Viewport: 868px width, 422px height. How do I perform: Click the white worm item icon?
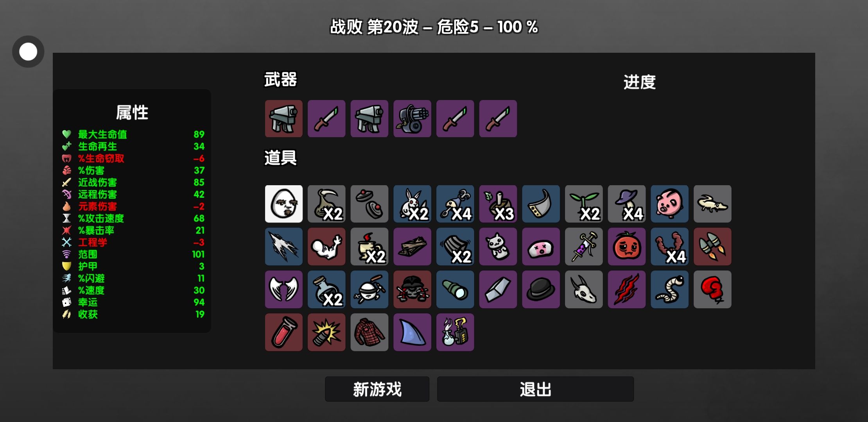point(669,290)
